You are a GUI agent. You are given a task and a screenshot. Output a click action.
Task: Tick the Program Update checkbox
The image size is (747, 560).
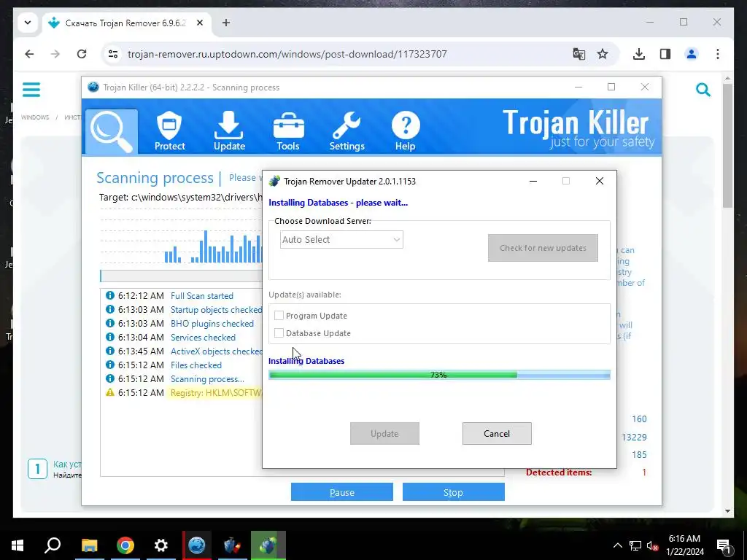pyautogui.click(x=279, y=315)
